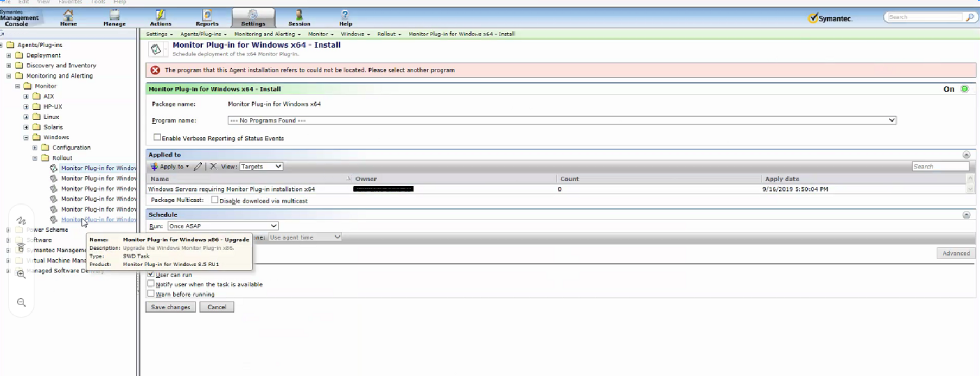Image resolution: width=980 pixels, height=376 pixels.
Task: Open the Rollout breadcrumb menu
Action: pyautogui.click(x=389, y=34)
